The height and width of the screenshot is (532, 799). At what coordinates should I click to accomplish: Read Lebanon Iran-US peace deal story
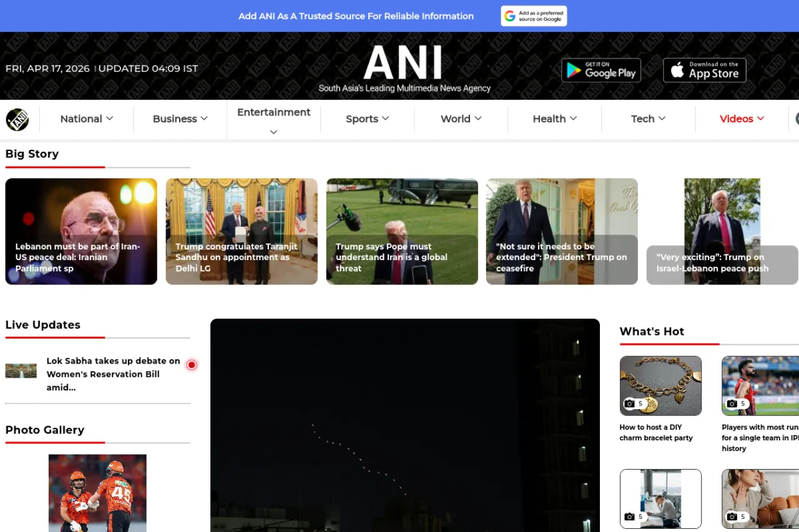tap(81, 231)
